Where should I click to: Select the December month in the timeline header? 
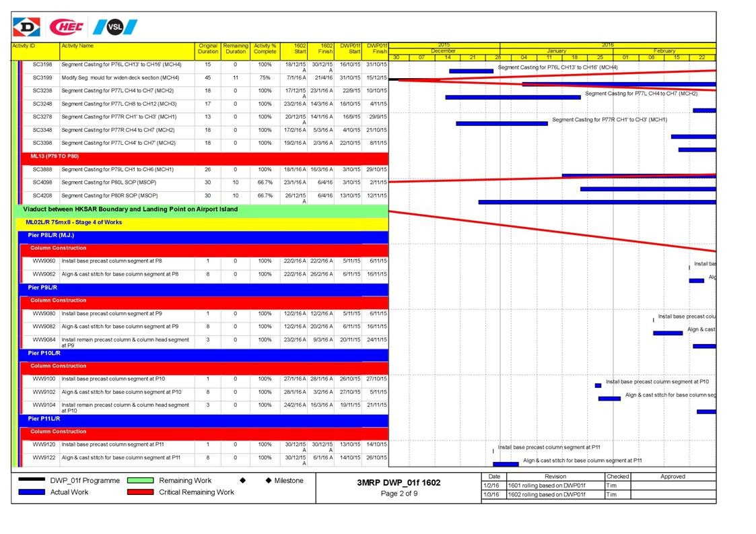(x=443, y=51)
